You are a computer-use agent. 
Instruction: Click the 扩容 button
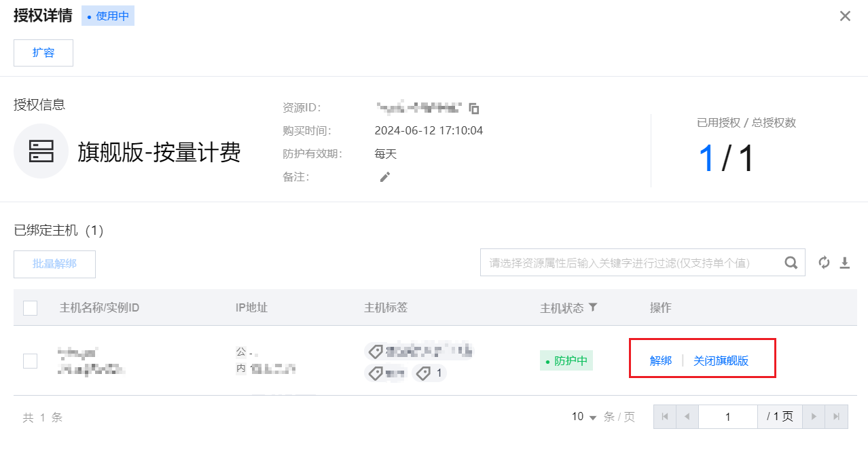click(x=43, y=53)
